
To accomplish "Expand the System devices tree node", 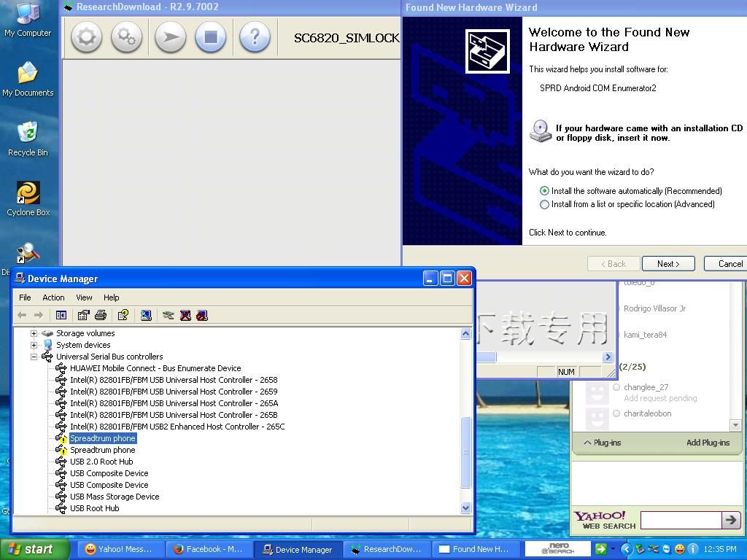I will (34, 345).
